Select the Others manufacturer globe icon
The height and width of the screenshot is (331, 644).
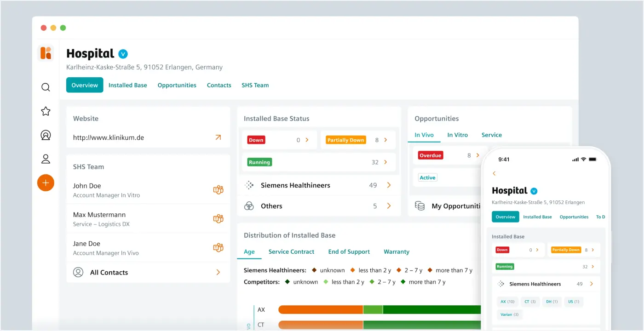(x=249, y=205)
